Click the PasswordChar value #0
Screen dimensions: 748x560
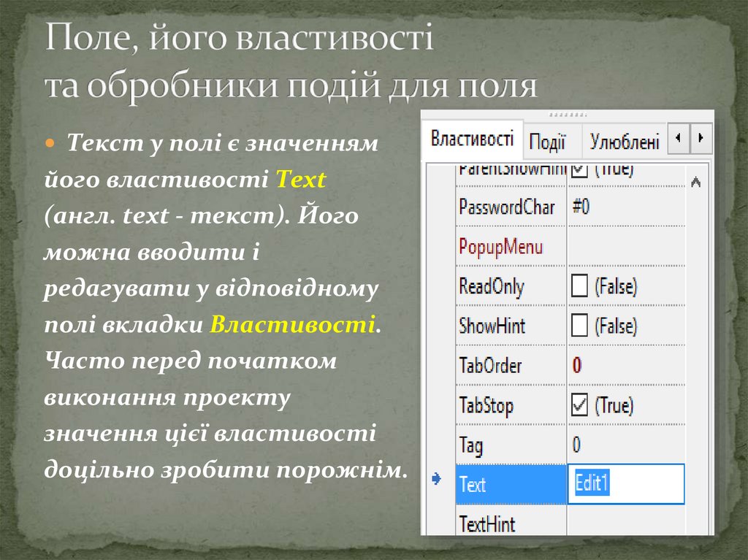581,207
